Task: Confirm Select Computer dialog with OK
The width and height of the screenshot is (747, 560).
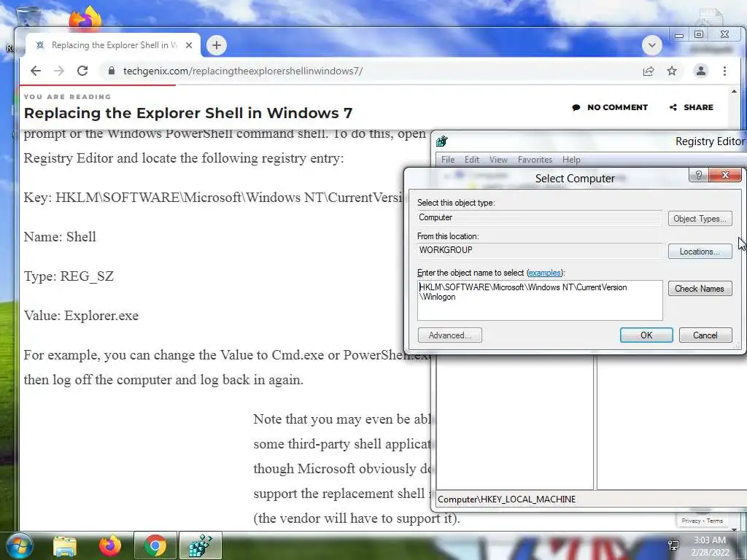Action: 646,335
